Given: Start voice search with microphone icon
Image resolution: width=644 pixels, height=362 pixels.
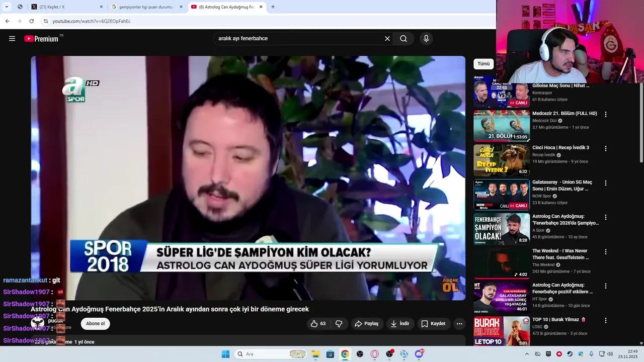Looking at the screenshot, I should click(x=426, y=39).
